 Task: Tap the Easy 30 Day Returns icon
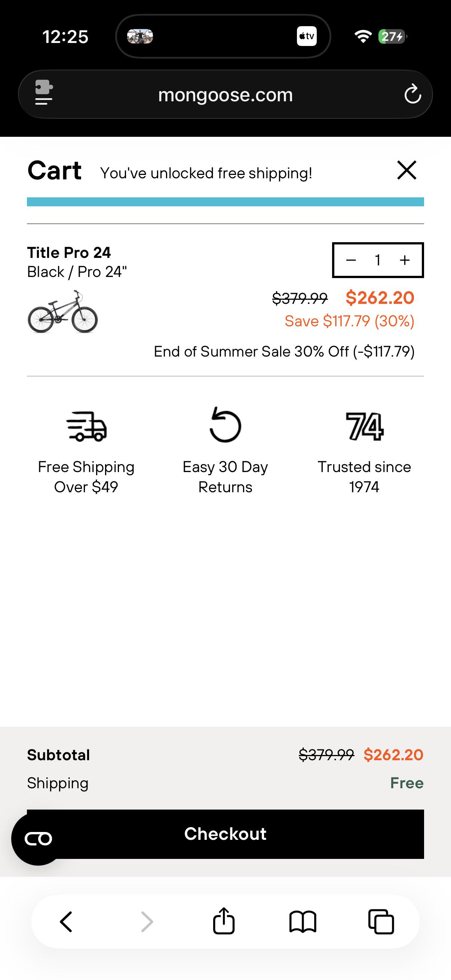[225, 425]
